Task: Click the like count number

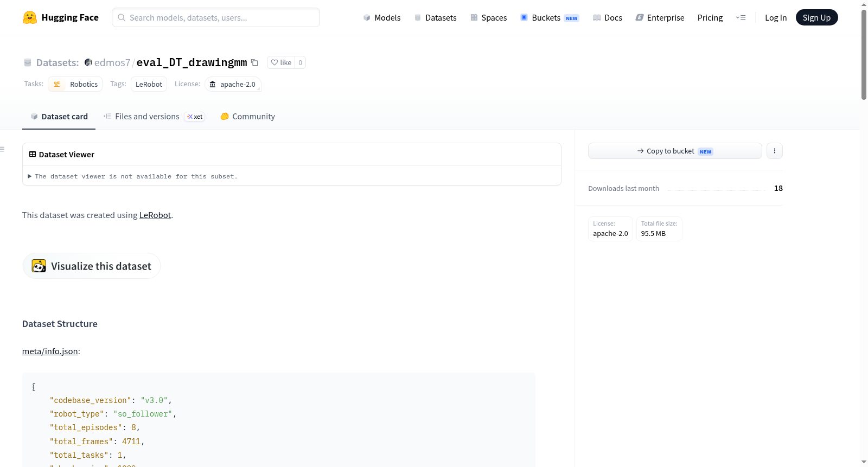Action: [x=301, y=62]
